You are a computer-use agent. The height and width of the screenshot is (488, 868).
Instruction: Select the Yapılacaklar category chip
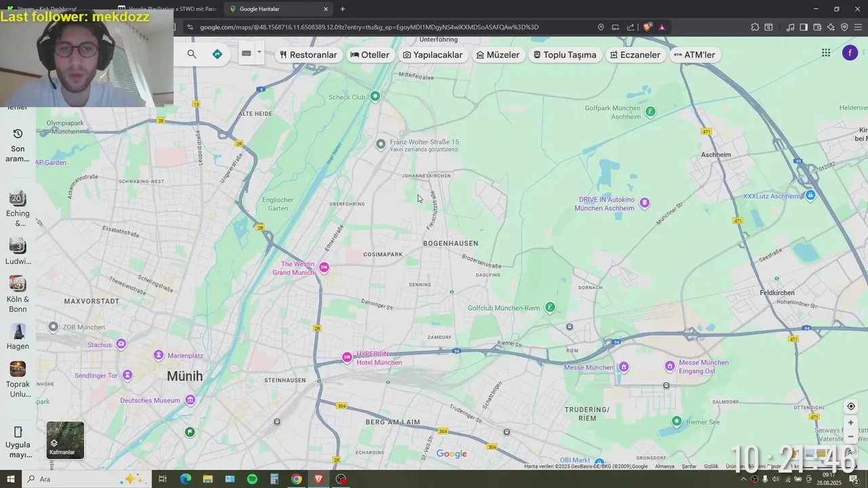coord(433,55)
